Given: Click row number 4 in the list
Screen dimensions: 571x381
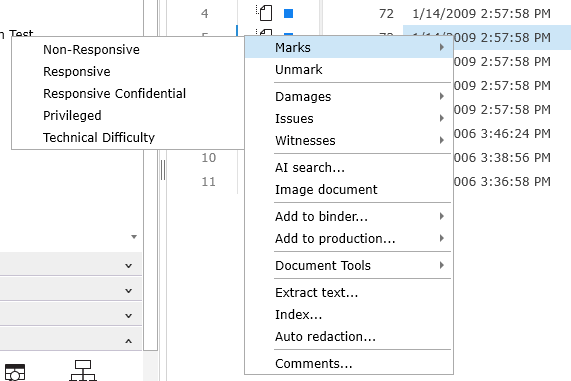Looking at the screenshot, I should [x=205, y=13].
